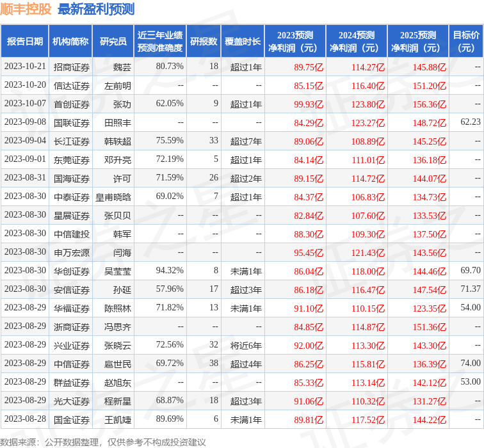Click researcher name 赵旭东

(x=118, y=383)
